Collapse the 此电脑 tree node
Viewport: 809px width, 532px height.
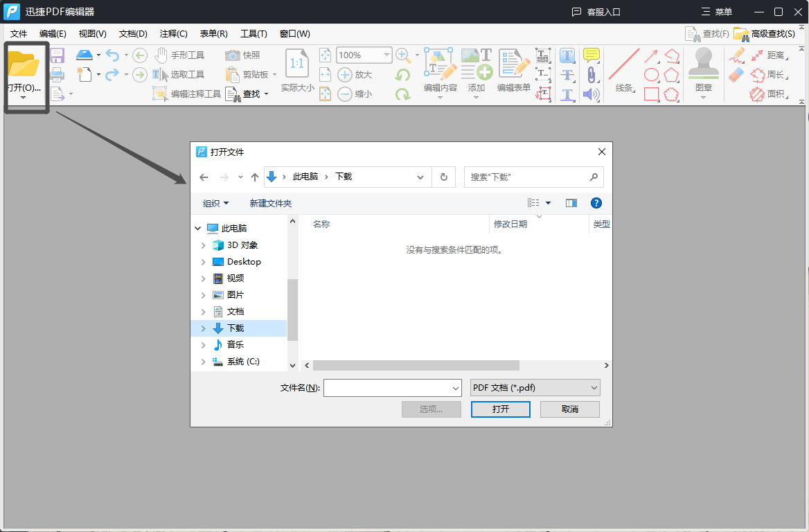[198, 228]
